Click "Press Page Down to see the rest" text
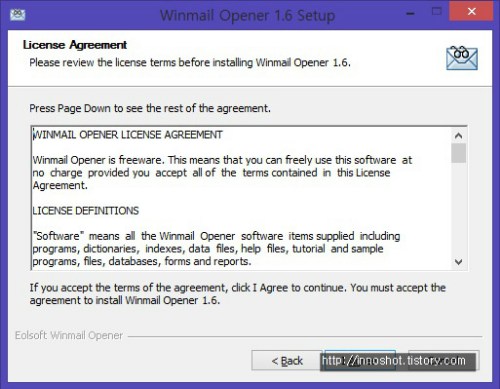 [x=150, y=108]
